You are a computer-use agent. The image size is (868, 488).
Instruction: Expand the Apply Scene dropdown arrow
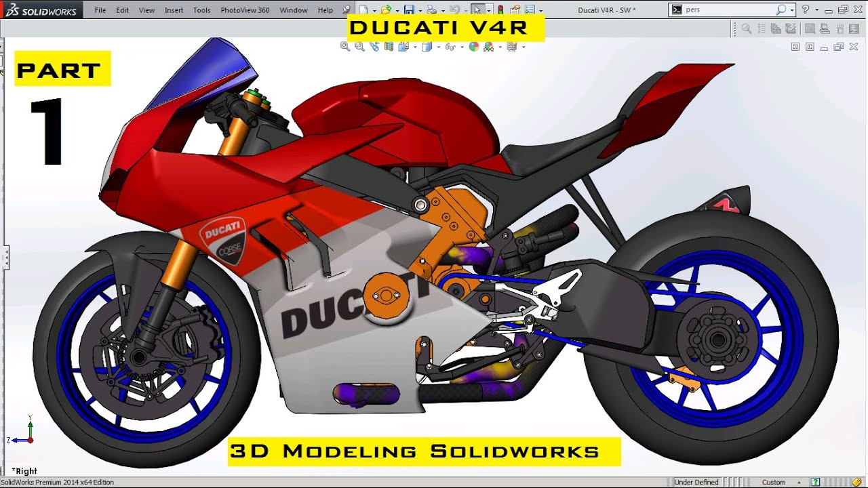click(500, 47)
